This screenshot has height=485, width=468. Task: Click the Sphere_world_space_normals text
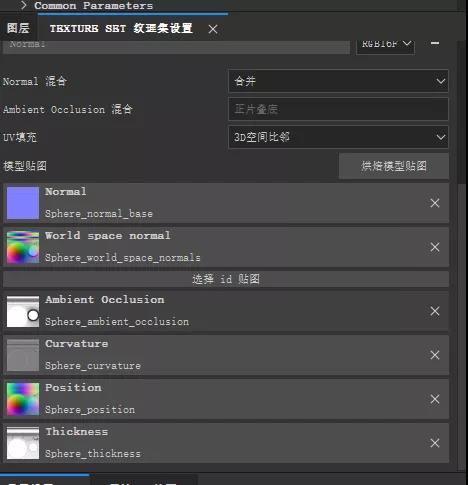click(123, 258)
